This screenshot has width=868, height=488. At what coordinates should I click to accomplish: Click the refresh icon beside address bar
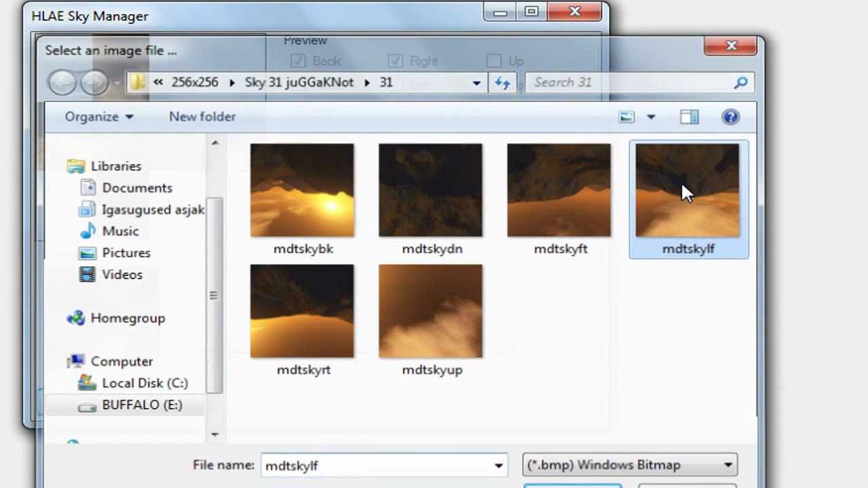[x=502, y=83]
